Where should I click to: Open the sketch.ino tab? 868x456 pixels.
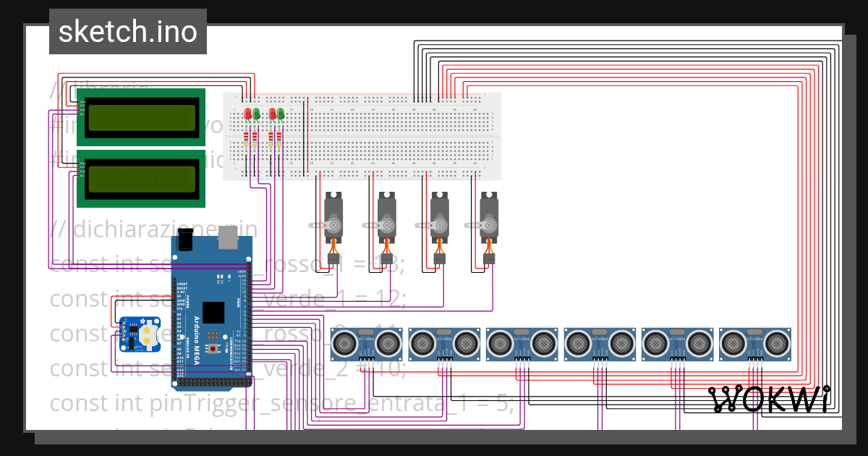[127, 31]
